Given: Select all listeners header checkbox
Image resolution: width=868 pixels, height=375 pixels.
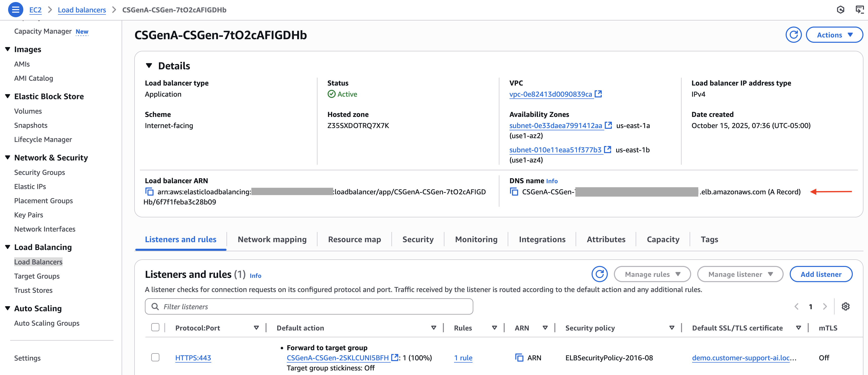Looking at the screenshot, I should [x=155, y=327].
